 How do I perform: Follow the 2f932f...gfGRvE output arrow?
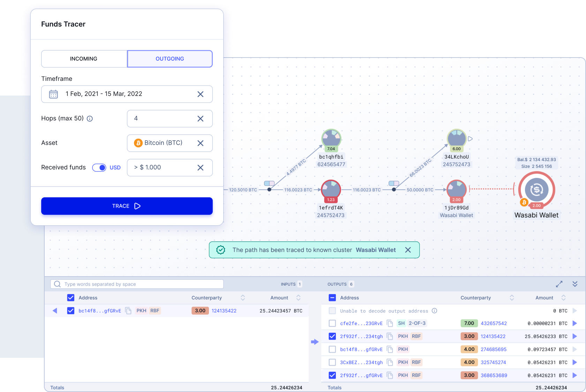(x=575, y=376)
